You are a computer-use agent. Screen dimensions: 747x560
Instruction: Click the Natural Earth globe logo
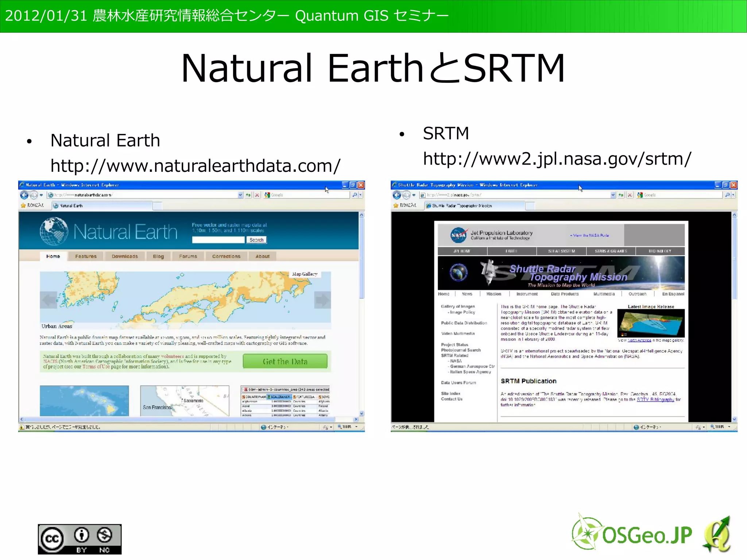54,231
